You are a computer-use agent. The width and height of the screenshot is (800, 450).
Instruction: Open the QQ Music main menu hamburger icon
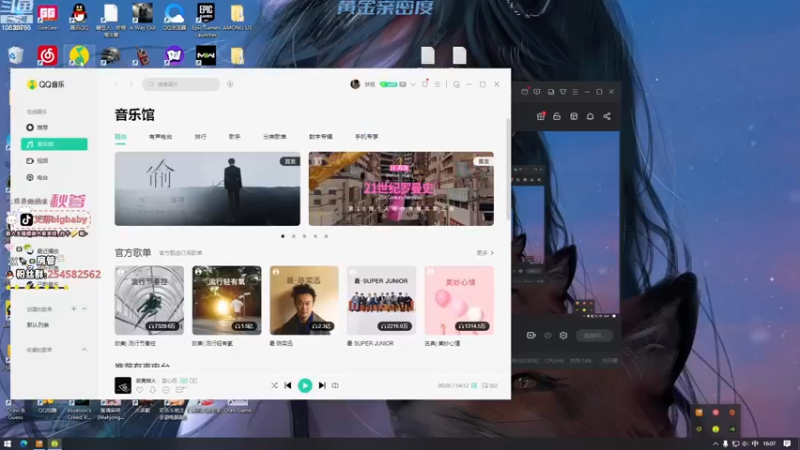click(x=437, y=84)
